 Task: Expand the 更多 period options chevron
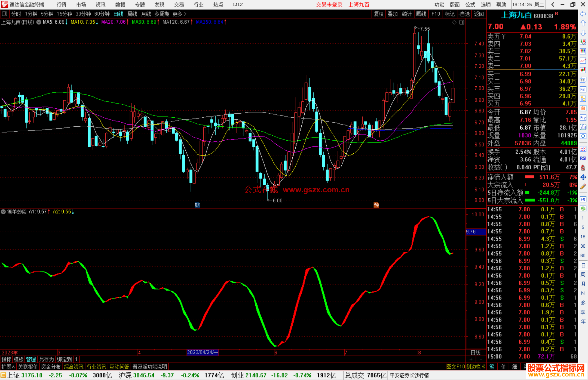pyautogui.click(x=185, y=14)
